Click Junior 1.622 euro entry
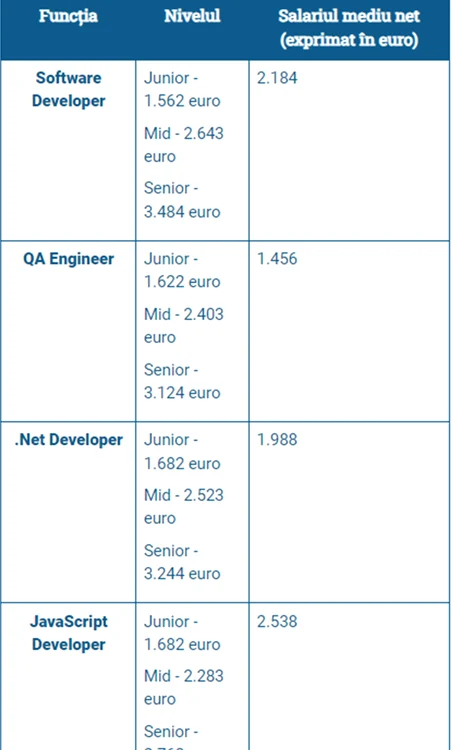Screen dimensions: 453x750 [182, 270]
